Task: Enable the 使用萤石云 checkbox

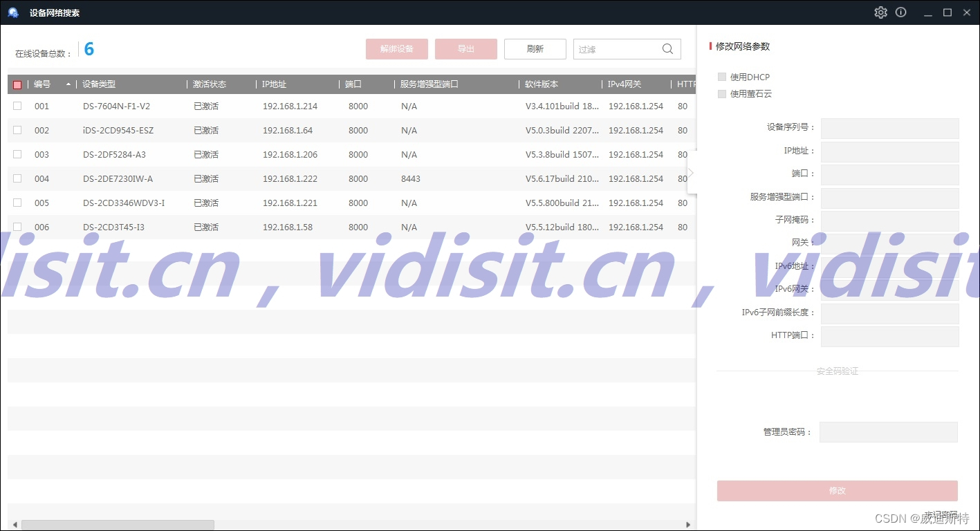Action: 722,93
